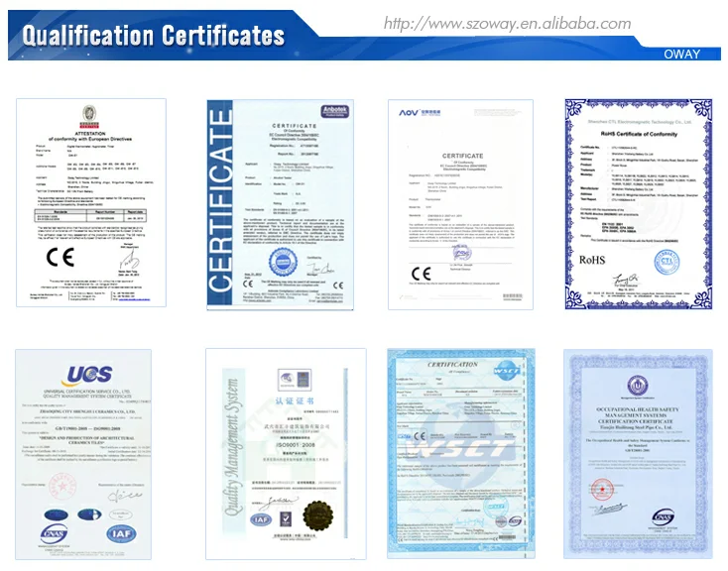Click the IAF logo on the ISO9001 certificate
The image size is (728, 571).
[x=261, y=519]
